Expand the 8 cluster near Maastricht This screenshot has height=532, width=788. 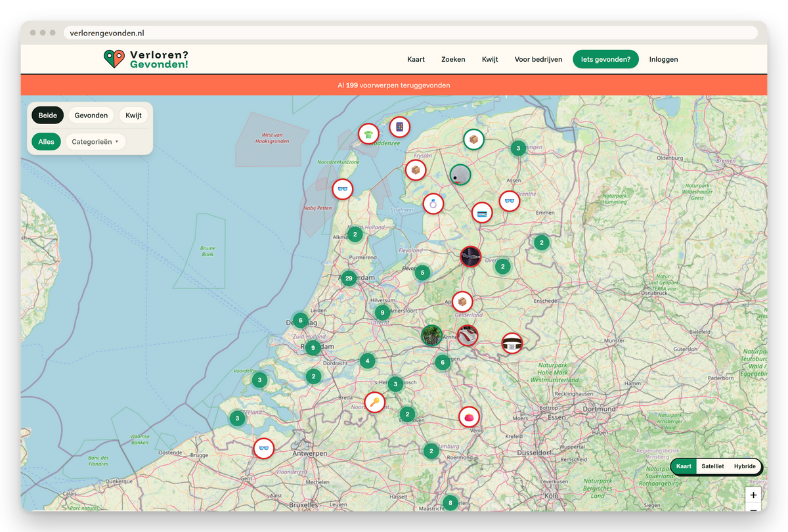[450, 503]
